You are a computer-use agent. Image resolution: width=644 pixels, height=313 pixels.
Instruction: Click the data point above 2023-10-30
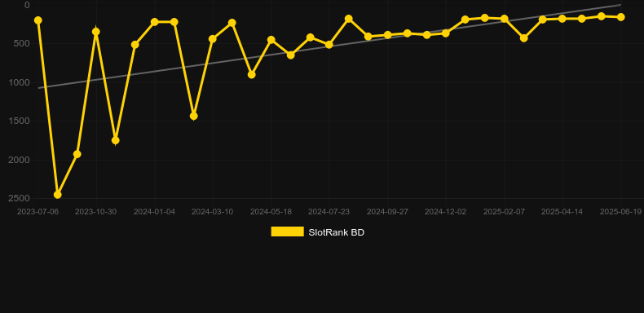coord(96,32)
